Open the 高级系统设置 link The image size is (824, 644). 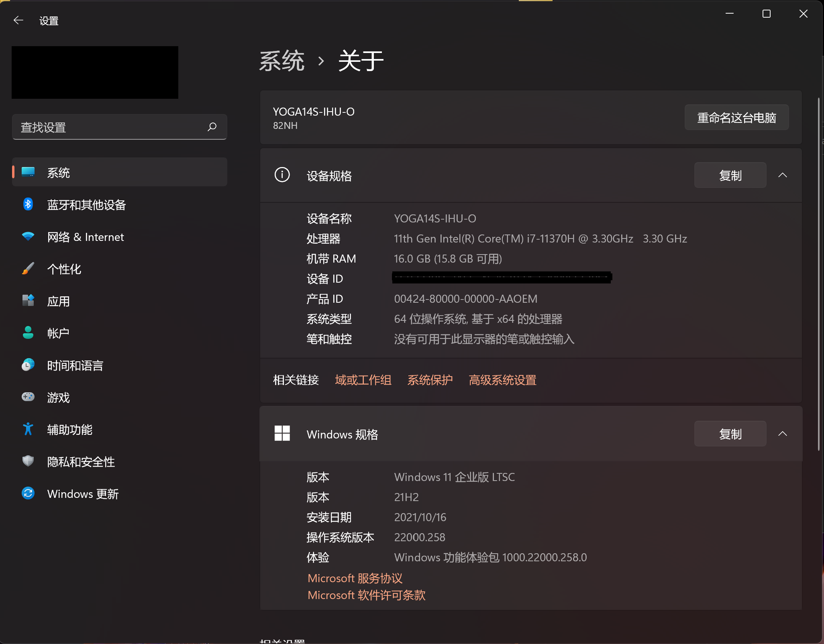click(502, 380)
